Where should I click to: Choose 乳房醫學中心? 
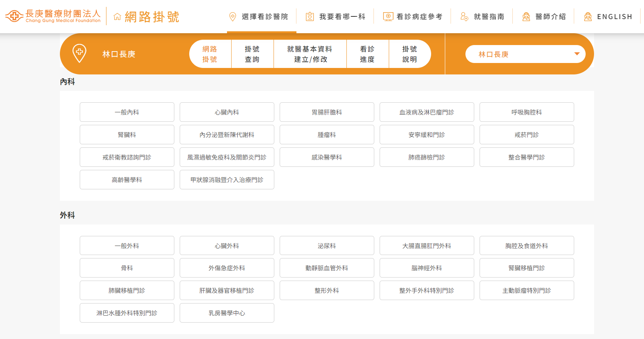point(227,313)
